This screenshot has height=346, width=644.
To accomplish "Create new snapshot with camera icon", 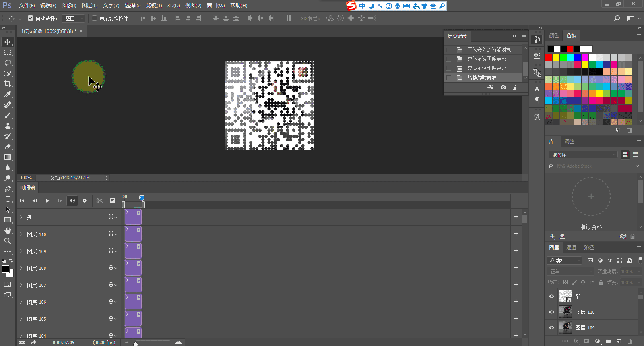I will click(503, 87).
